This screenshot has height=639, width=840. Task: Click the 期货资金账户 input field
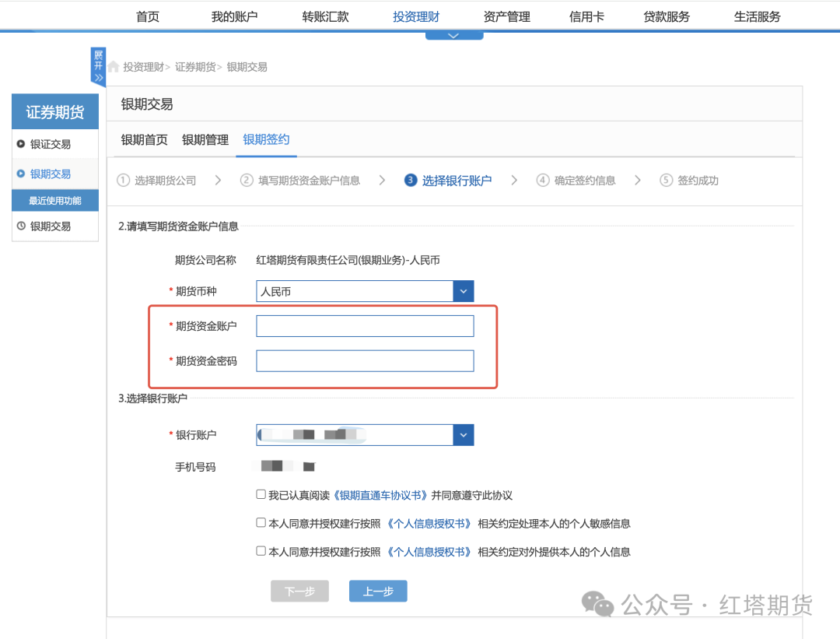[365, 325]
